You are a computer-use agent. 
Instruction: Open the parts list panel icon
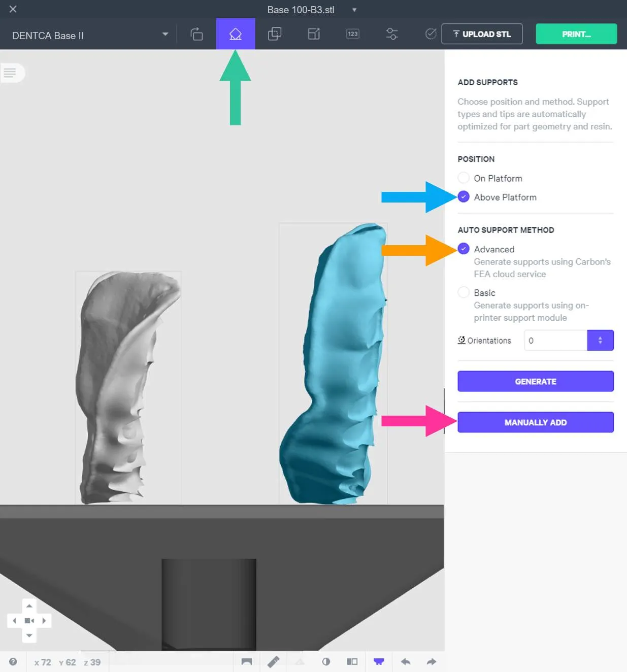(10, 73)
